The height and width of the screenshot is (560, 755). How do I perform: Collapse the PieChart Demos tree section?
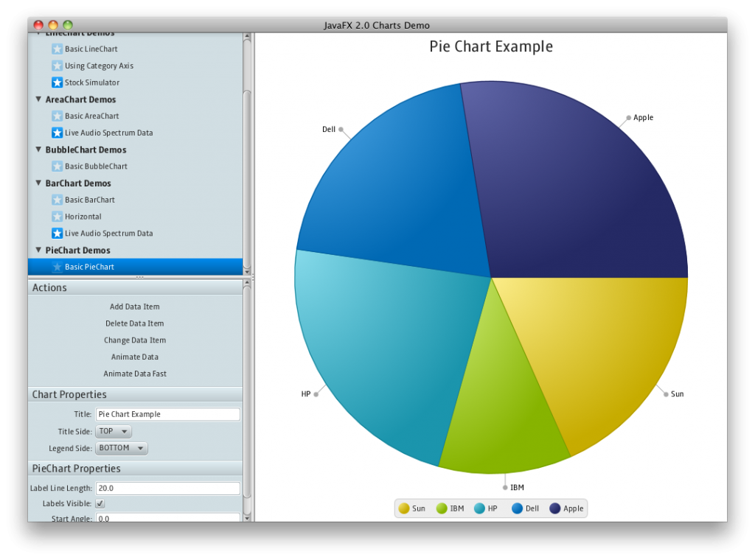[38, 250]
